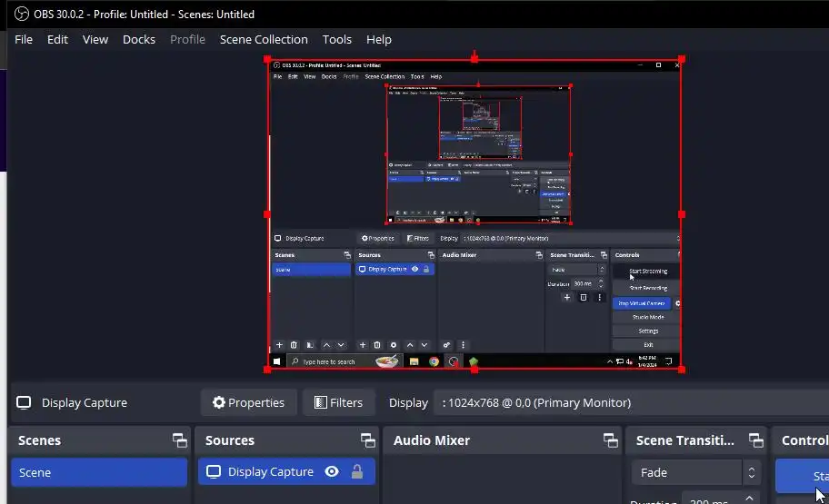The width and height of the screenshot is (829, 504).
Task: Click the OBS logo in the title bar
Action: tap(22, 14)
